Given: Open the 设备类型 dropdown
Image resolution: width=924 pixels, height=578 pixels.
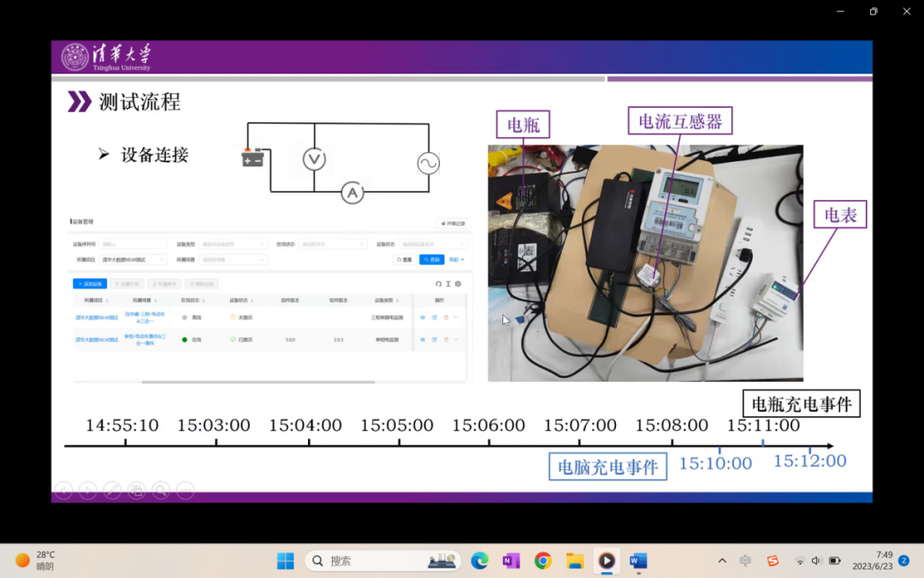Looking at the screenshot, I should pos(233,244).
